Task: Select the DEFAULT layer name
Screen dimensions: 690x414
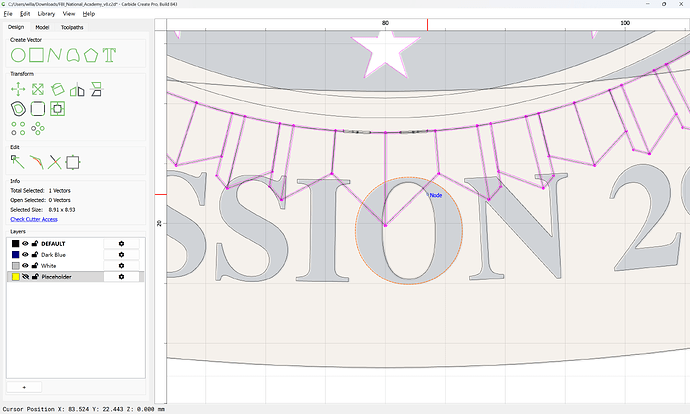Action: pyautogui.click(x=53, y=244)
